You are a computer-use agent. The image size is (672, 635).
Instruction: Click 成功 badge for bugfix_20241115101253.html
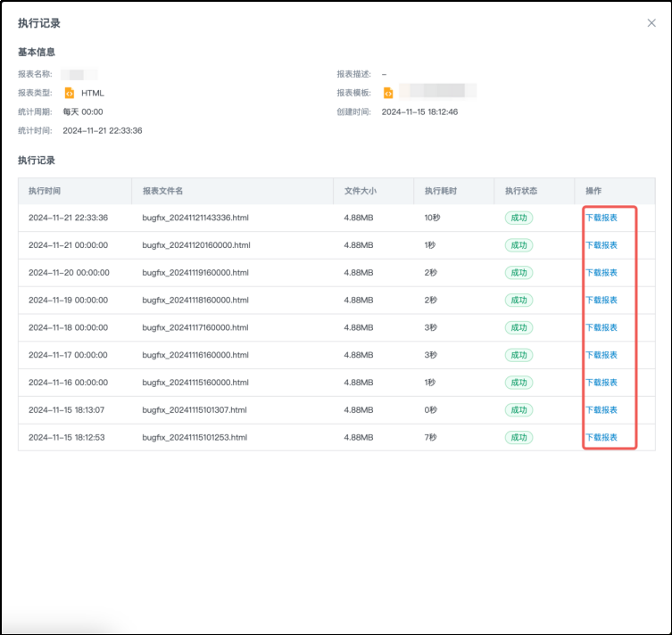click(x=519, y=438)
